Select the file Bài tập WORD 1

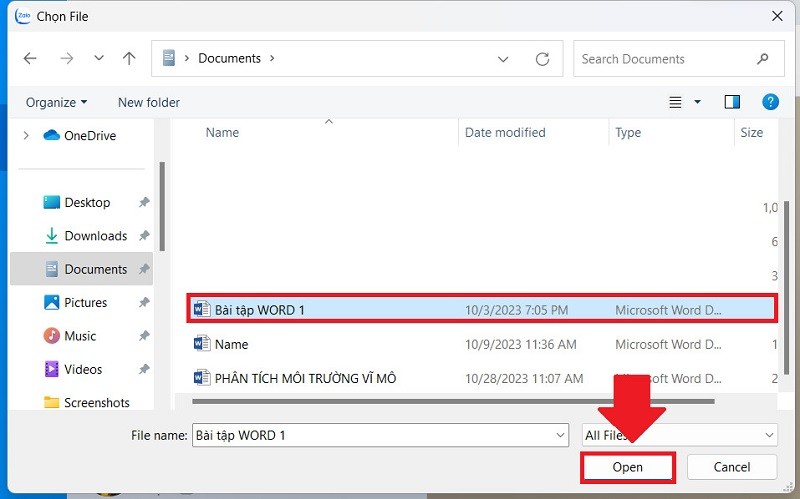click(482, 310)
